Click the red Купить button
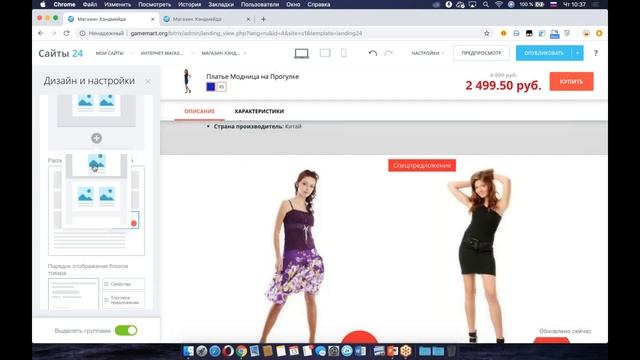The height and width of the screenshot is (360, 640). [x=571, y=81]
